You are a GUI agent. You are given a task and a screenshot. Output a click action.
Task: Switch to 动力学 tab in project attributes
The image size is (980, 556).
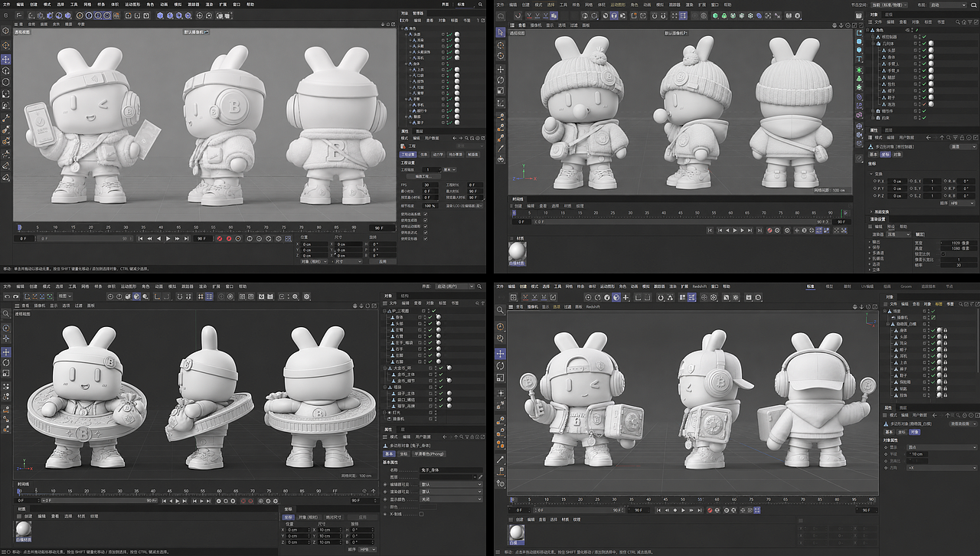pyautogui.click(x=439, y=154)
